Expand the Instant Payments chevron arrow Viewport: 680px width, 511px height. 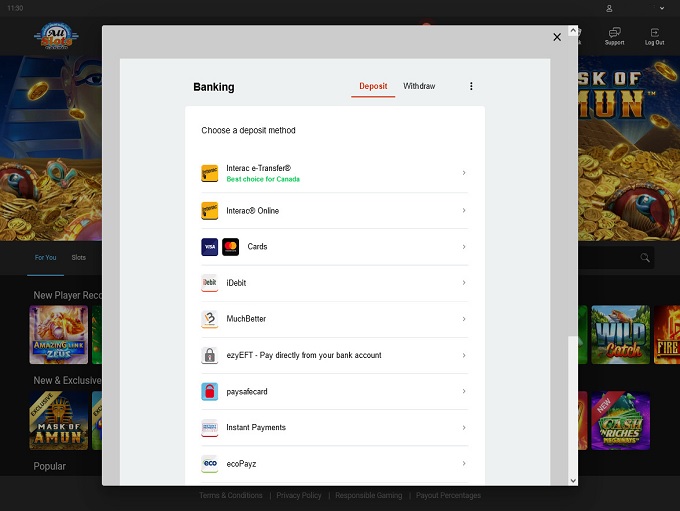464,427
